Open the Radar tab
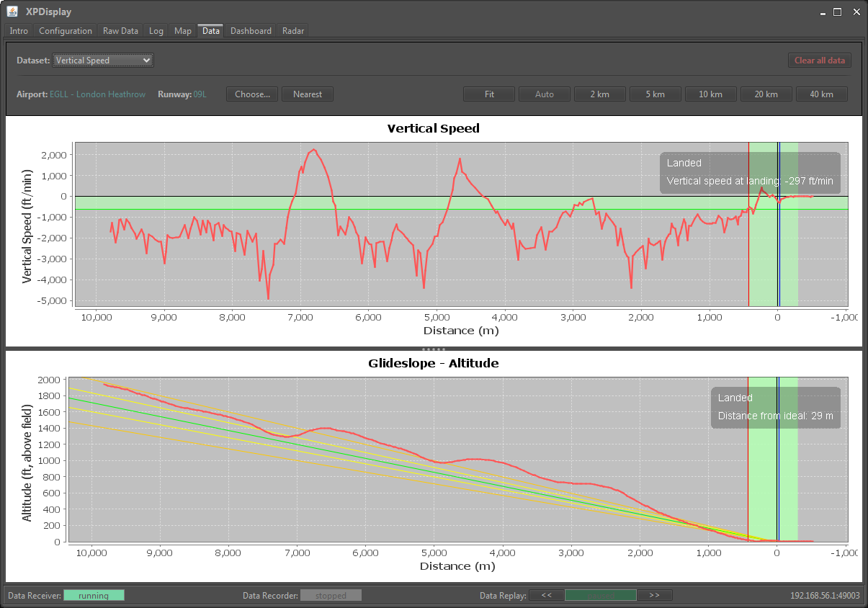Image resolution: width=868 pixels, height=608 pixels. coord(293,31)
